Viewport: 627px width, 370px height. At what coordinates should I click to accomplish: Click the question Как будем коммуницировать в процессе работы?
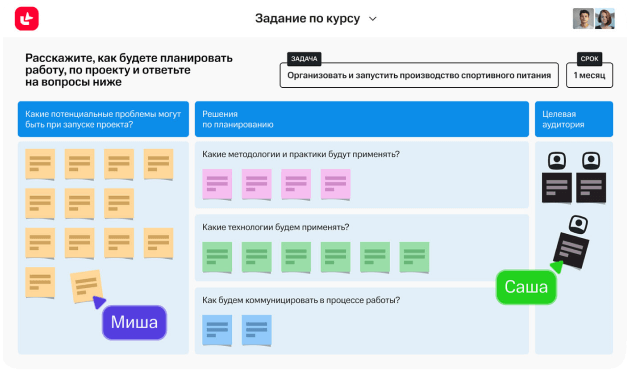301,300
